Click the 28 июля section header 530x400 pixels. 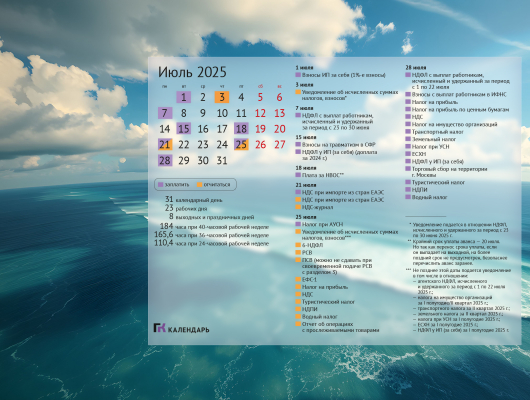[416, 68]
